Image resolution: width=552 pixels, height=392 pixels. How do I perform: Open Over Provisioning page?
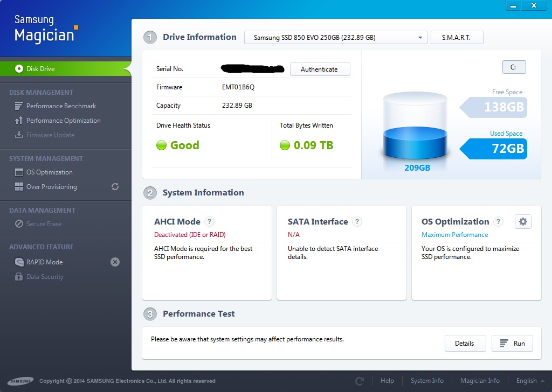pyautogui.click(x=51, y=187)
